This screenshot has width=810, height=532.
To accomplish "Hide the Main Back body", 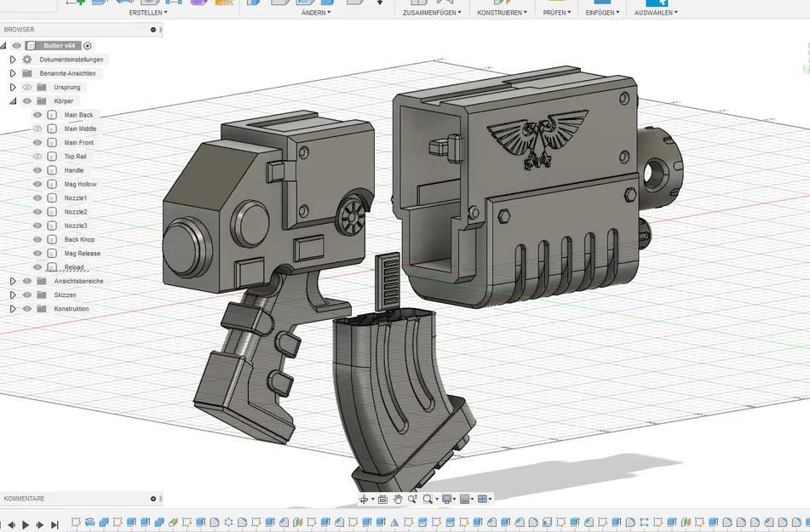I will 37,114.
